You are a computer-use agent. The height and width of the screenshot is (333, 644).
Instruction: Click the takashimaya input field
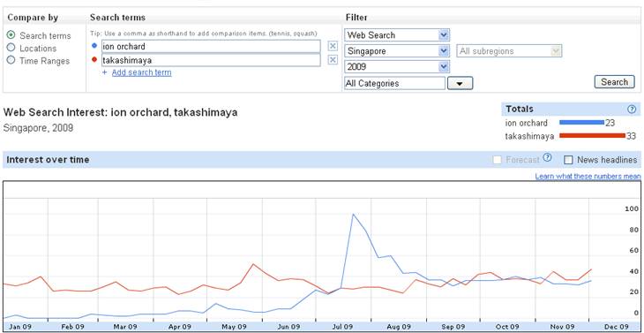coord(211,60)
